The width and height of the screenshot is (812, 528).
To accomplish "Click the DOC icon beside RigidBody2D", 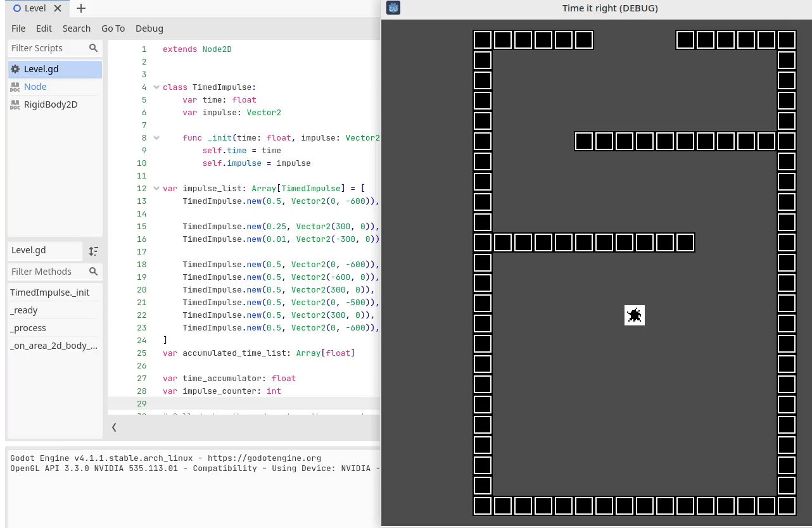I will [x=15, y=104].
